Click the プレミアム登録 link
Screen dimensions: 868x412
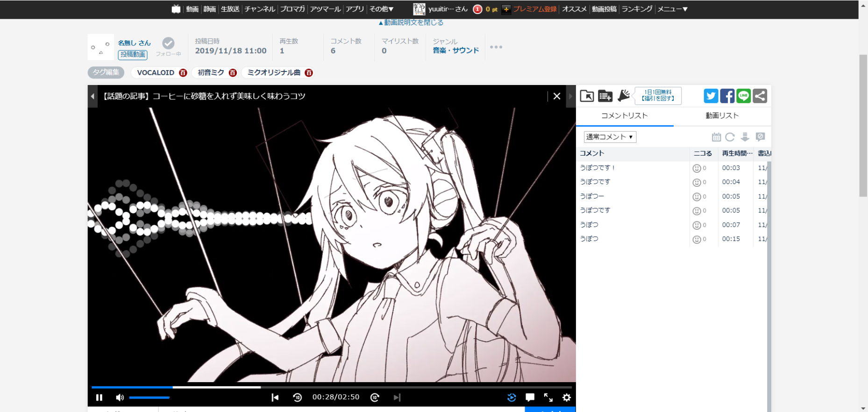coord(535,9)
